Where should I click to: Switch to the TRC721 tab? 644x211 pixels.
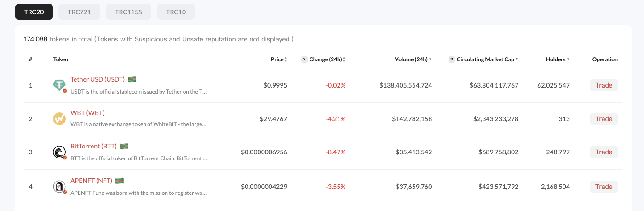coord(80,12)
